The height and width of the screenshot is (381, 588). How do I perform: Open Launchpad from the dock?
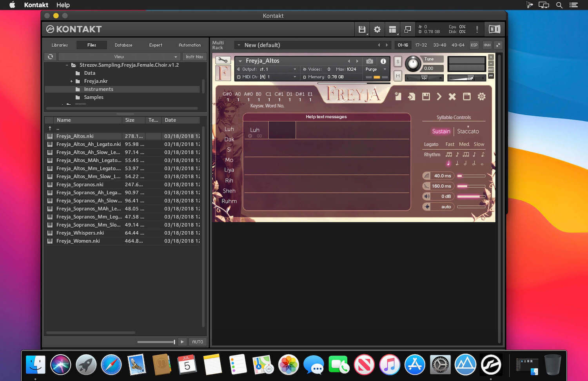(86, 364)
